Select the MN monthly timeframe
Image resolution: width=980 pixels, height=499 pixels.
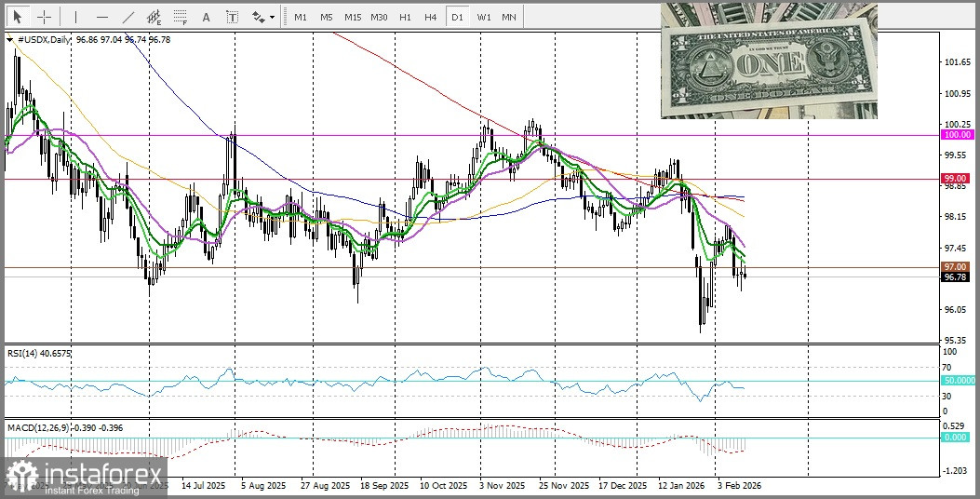click(x=509, y=17)
